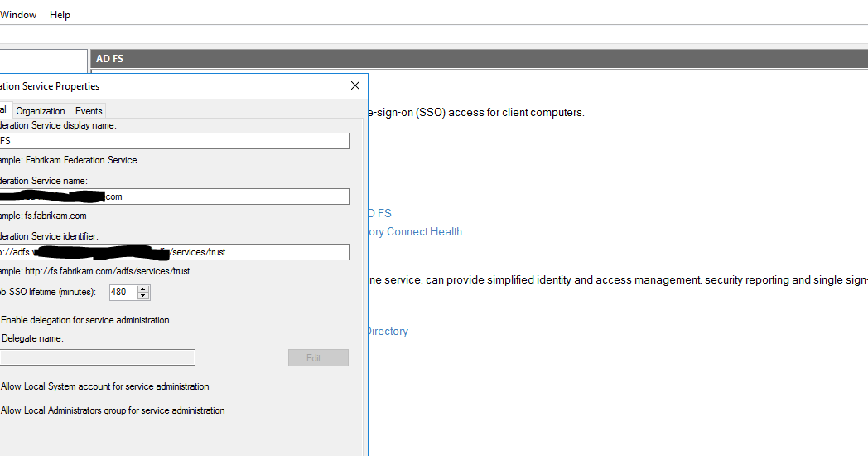Click the Federation Service display name field
The width and height of the screenshot is (868, 456).
tap(175, 141)
